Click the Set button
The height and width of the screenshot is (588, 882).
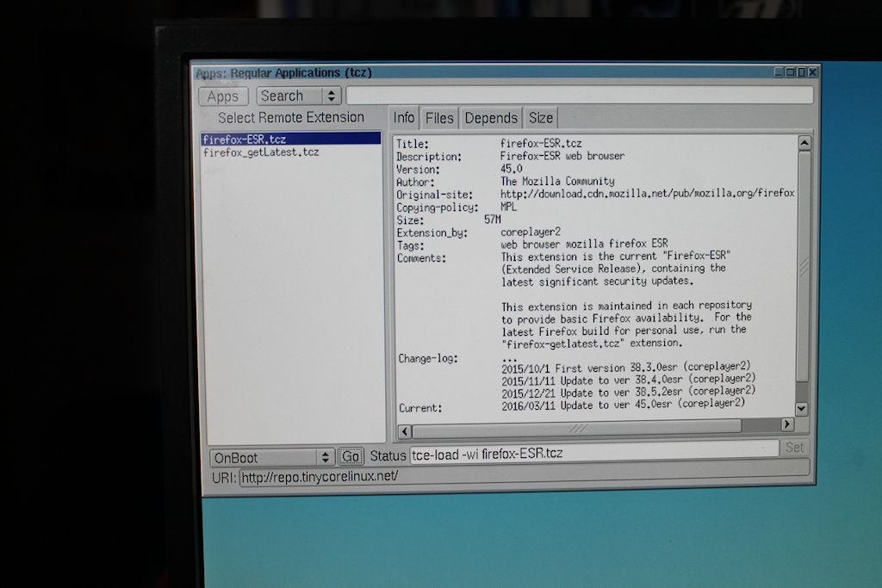click(794, 448)
